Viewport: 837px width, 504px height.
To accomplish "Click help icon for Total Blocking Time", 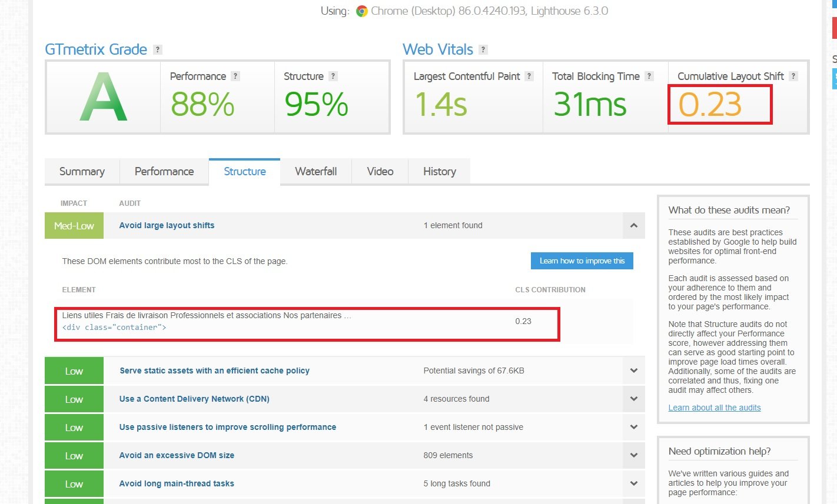I will pyautogui.click(x=649, y=76).
